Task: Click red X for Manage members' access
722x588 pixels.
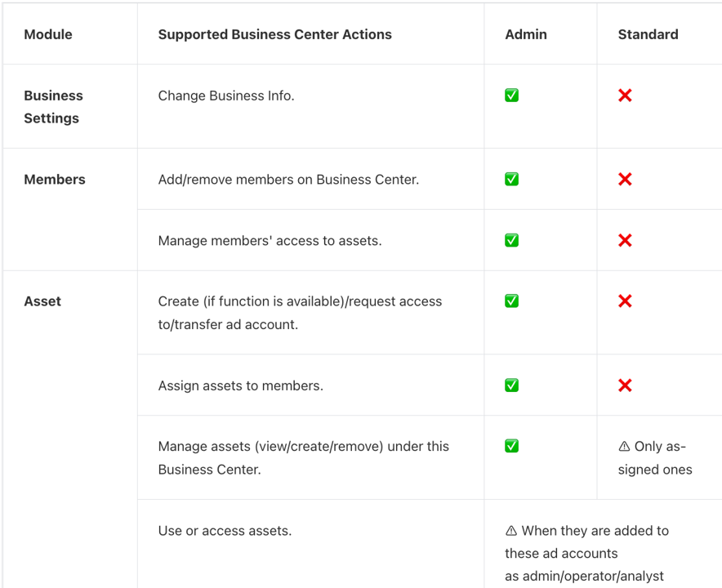Action: pos(625,240)
